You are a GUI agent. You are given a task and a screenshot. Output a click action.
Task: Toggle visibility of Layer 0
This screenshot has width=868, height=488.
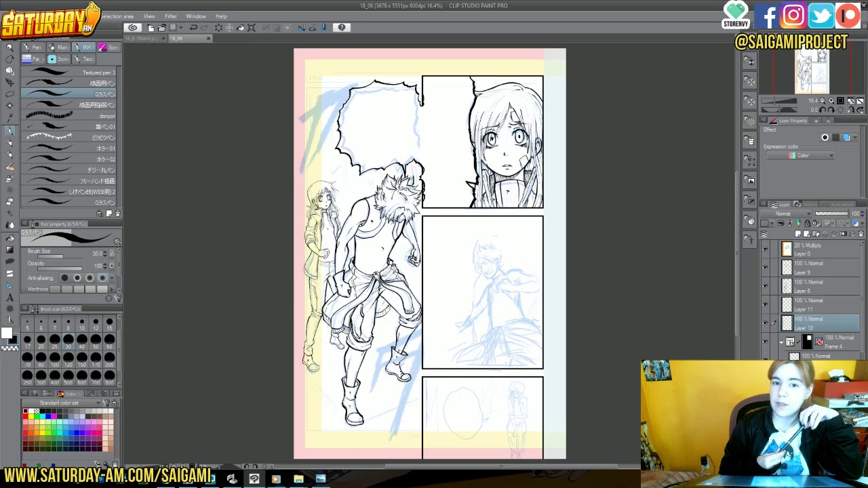click(x=766, y=249)
